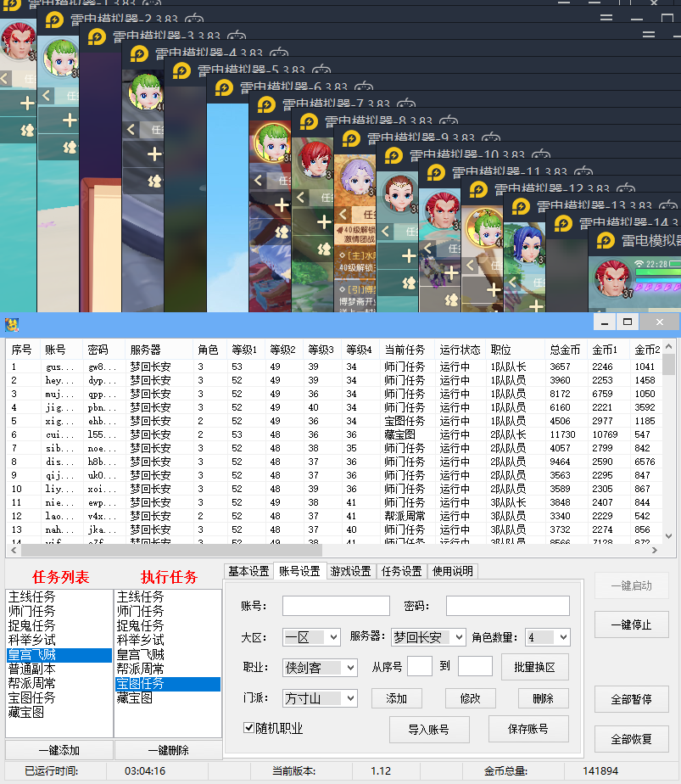This screenshot has width=681, height=784.
Task: Tap the brown-haired avatar in emulator window 10
Action: point(399,193)
